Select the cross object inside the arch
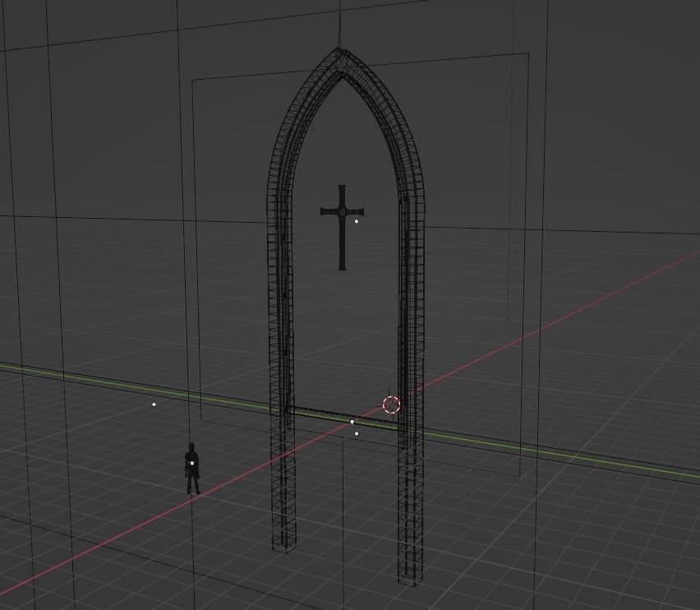700x610 pixels. tap(342, 238)
